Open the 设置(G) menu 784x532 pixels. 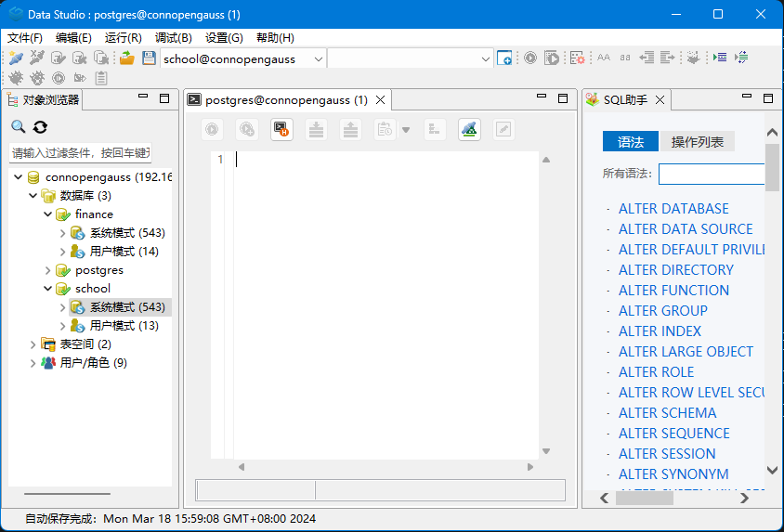coord(224,38)
